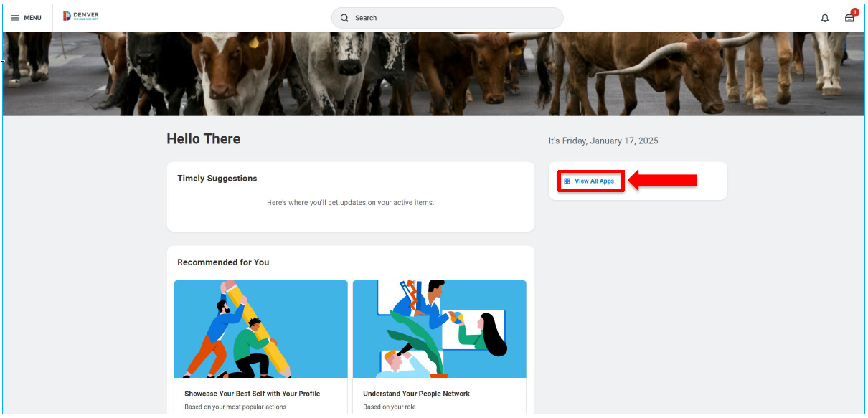Click the cattle banner image
The image size is (868, 418).
pos(434,72)
